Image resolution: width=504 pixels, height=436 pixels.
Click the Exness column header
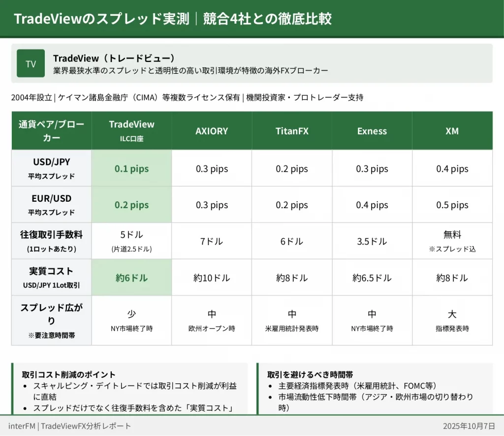(372, 131)
